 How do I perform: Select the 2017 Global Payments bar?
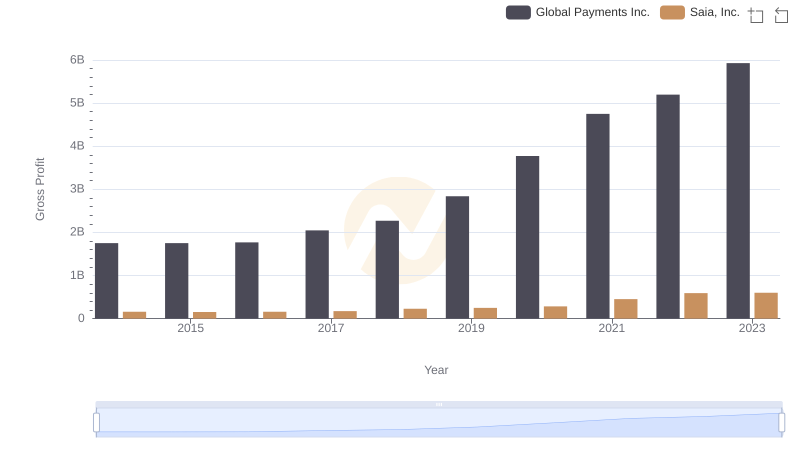click(317, 274)
